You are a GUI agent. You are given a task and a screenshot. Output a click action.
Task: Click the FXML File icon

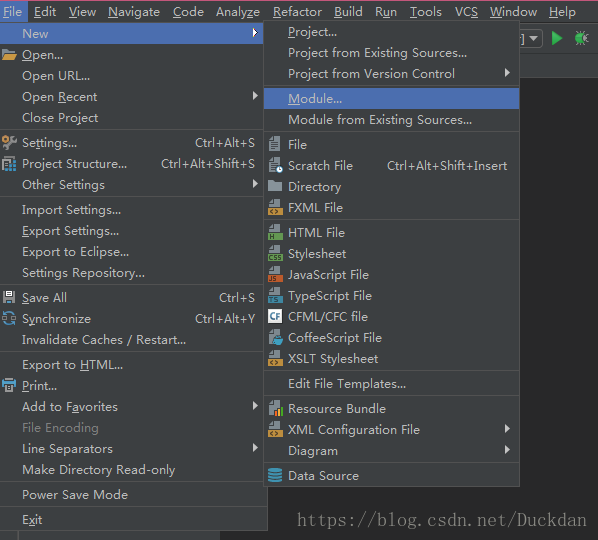tap(275, 207)
